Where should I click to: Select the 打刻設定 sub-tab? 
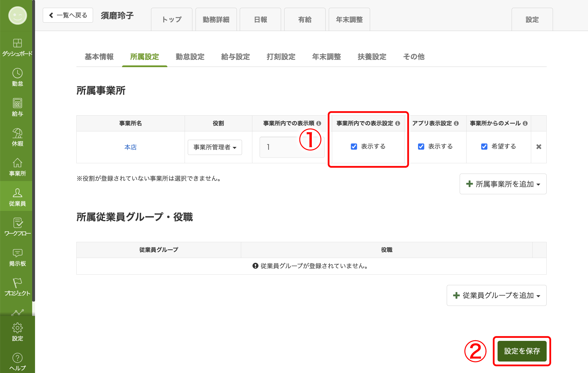click(281, 57)
